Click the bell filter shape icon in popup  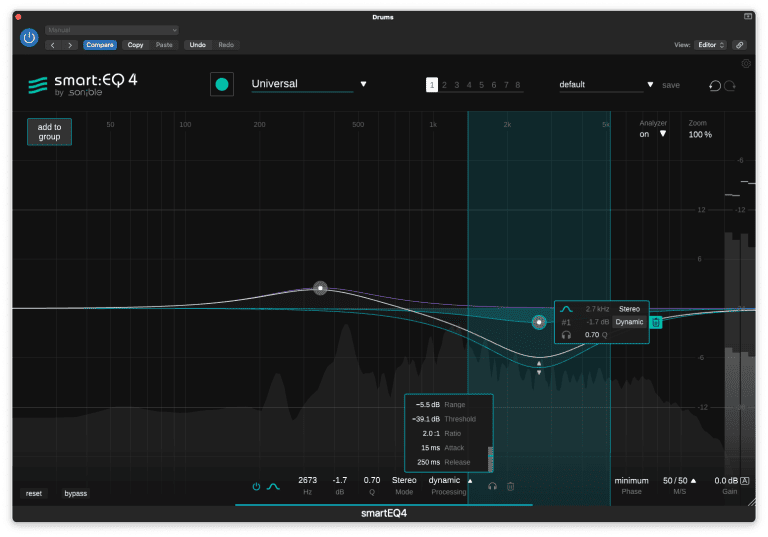point(566,309)
